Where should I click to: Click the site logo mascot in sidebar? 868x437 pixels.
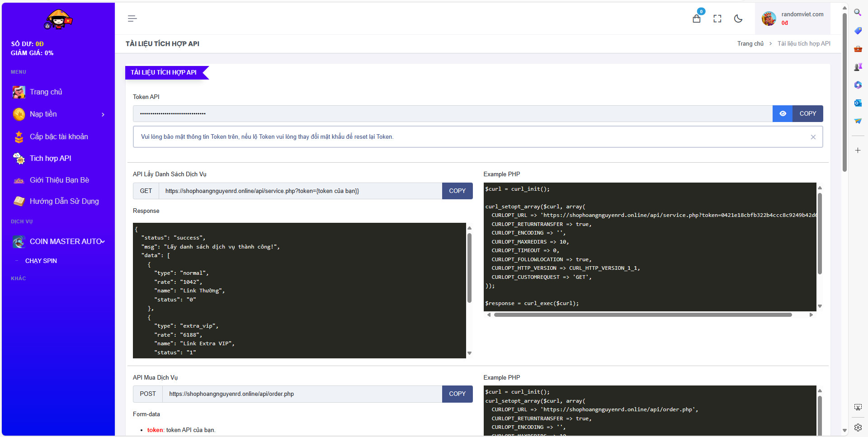(58, 19)
